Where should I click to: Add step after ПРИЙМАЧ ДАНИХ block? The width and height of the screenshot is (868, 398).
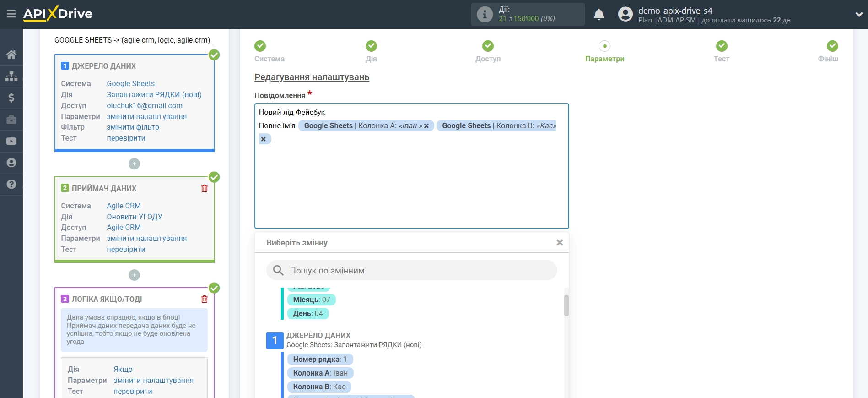click(x=134, y=275)
